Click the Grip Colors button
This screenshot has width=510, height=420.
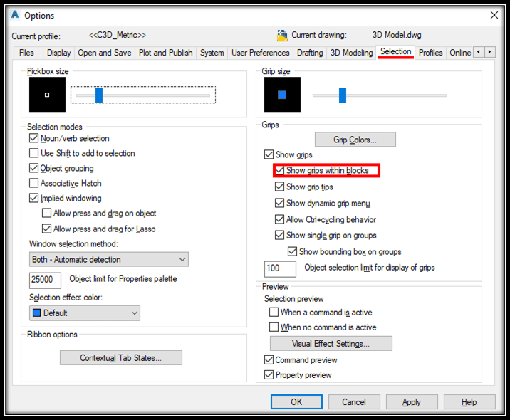pyautogui.click(x=355, y=140)
